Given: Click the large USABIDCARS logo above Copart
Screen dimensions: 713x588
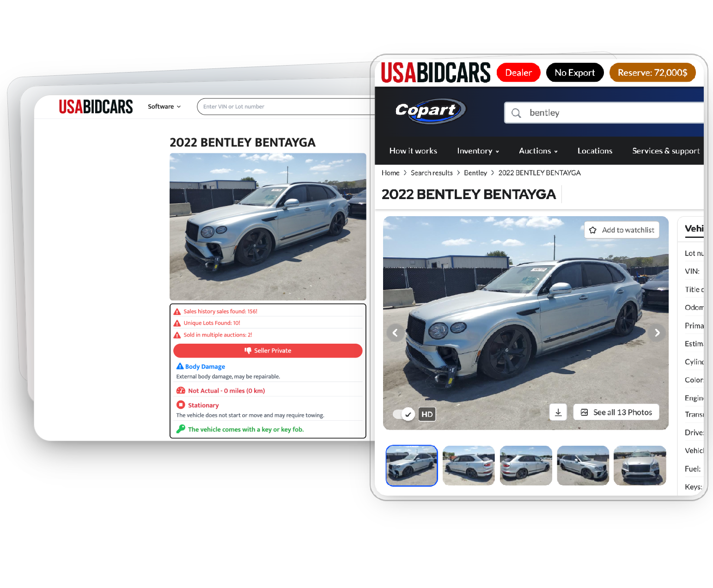Looking at the screenshot, I should coord(435,73).
